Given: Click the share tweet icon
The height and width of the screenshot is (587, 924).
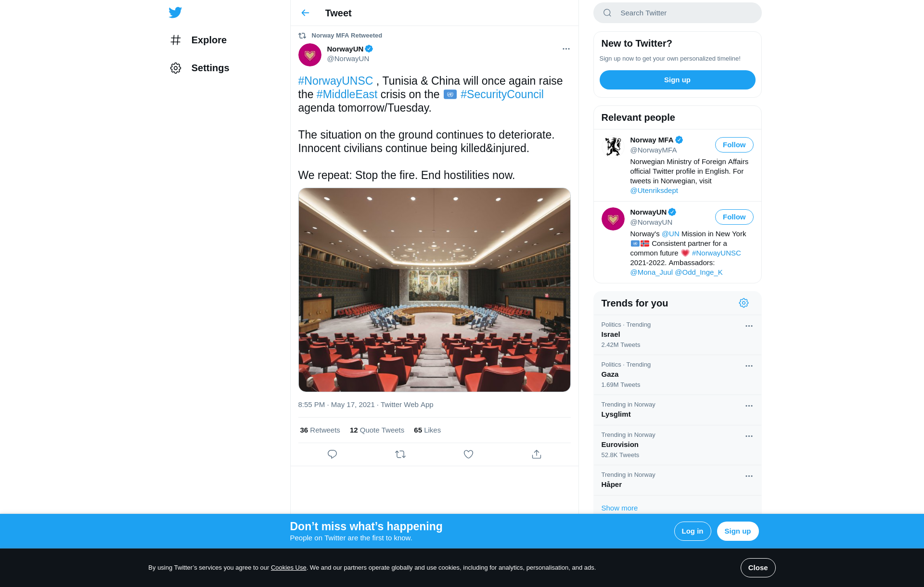Looking at the screenshot, I should point(537,454).
